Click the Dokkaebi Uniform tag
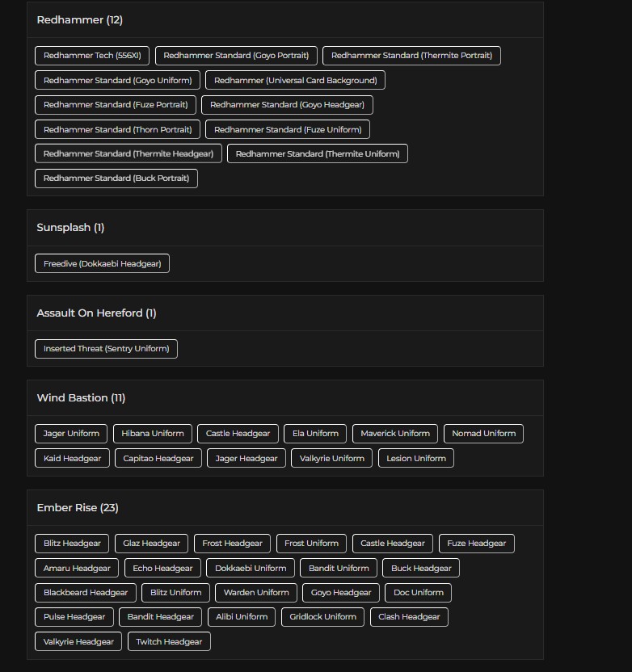 (251, 568)
